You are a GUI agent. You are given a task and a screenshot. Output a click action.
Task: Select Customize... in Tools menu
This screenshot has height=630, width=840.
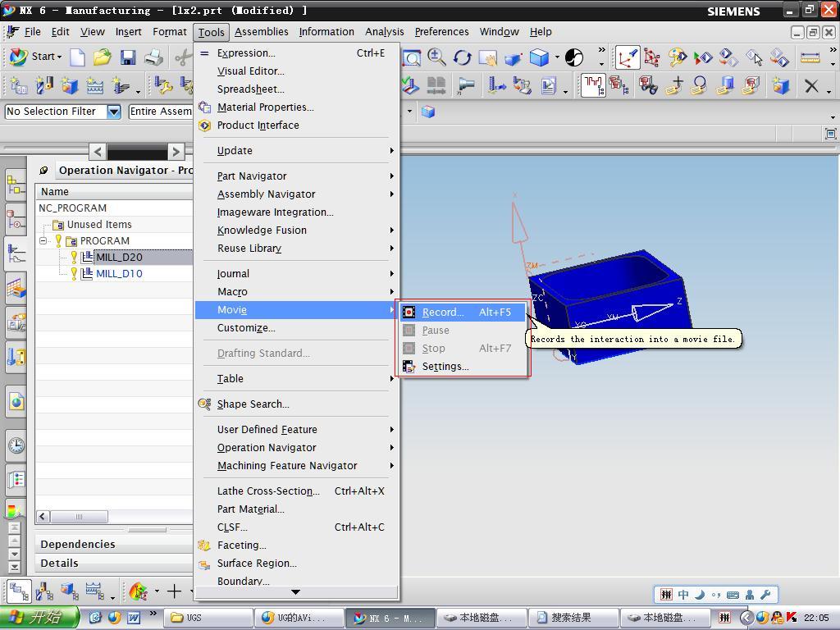(296, 328)
